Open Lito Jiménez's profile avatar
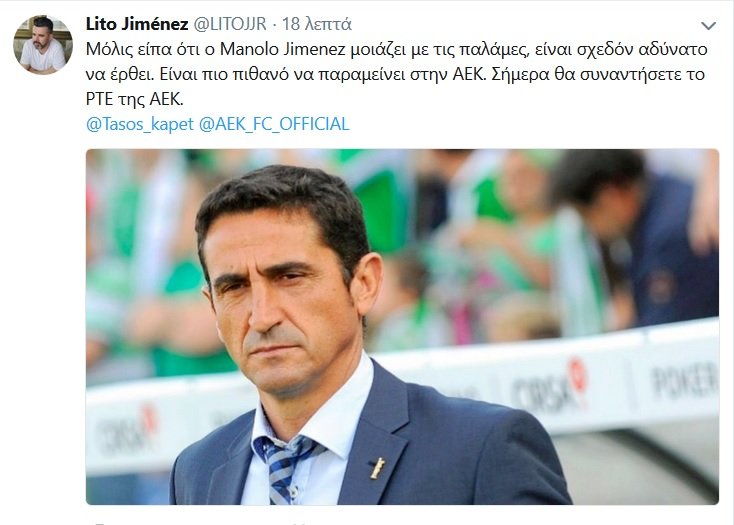This screenshot has width=734, height=525. [43, 44]
